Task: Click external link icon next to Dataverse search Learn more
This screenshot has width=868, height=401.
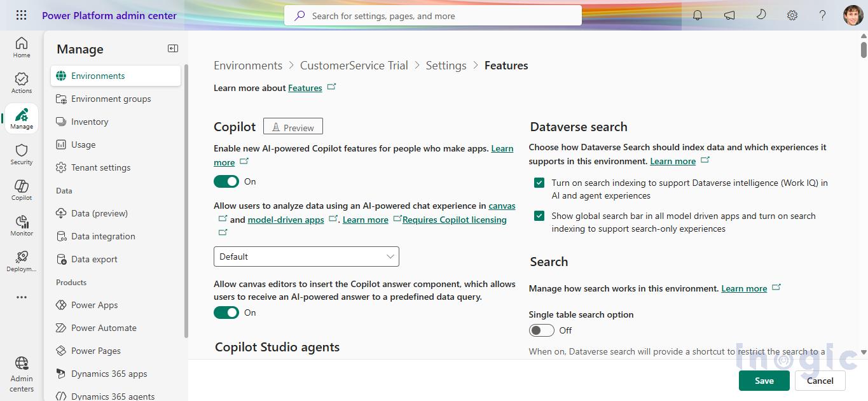Action: click(705, 160)
